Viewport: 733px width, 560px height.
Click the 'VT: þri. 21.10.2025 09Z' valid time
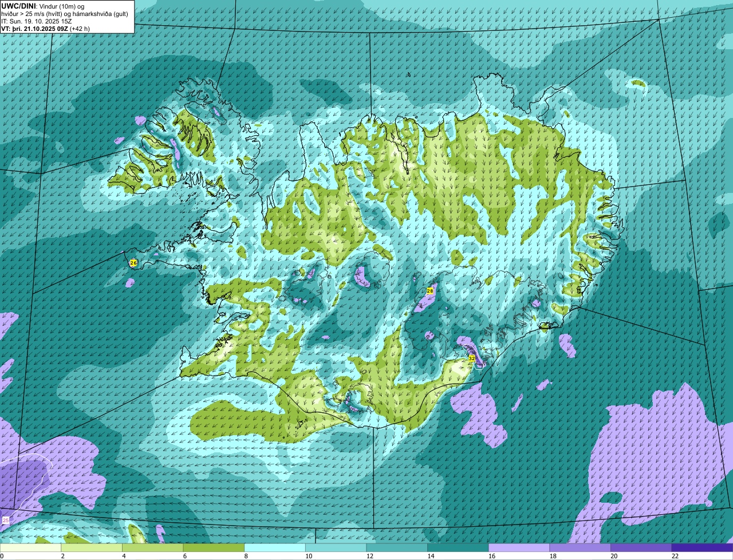[x=34, y=29]
